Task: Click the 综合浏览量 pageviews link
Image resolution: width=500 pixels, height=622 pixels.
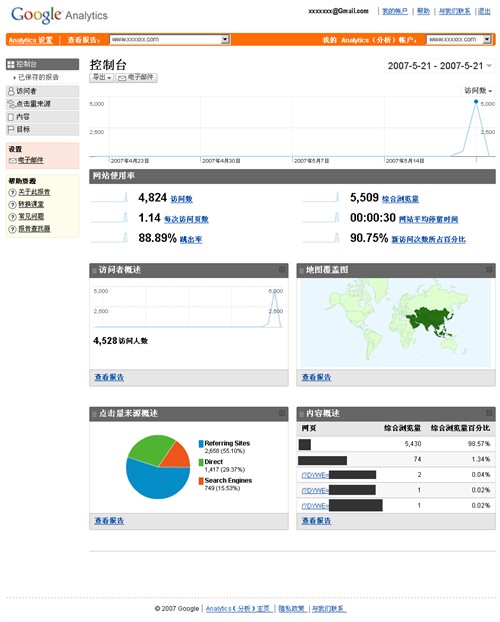Action: (x=400, y=199)
